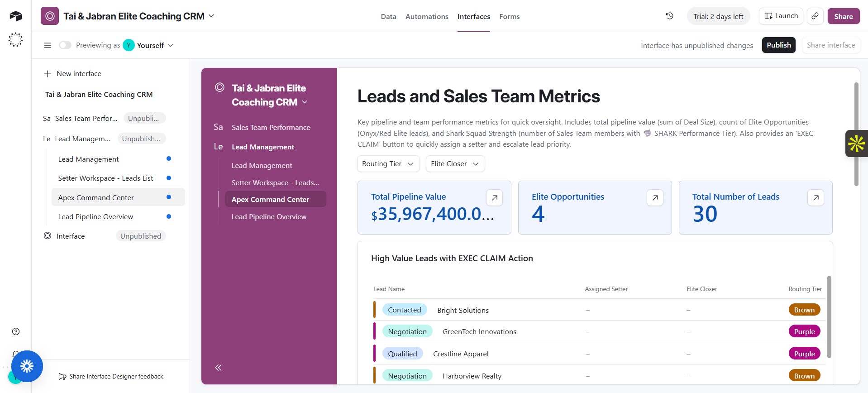Expand the purple sidebar CRM title chevron
The width and height of the screenshot is (868, 393).
(305, 102)
